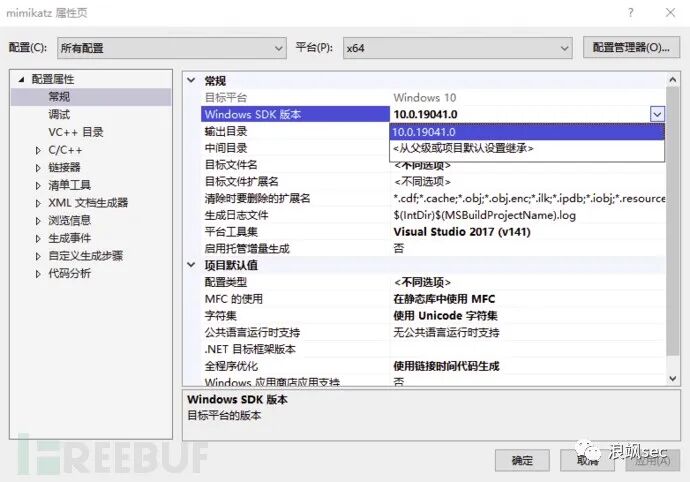Select the 中间目录 property row
This screenshot has width=690, height=482.
click(295, 148)
